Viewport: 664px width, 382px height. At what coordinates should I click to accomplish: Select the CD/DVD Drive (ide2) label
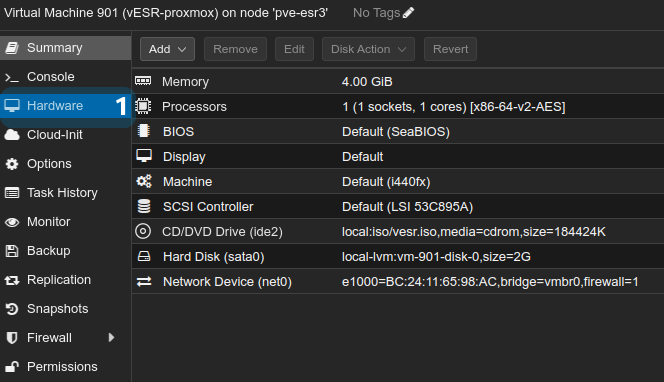click(x=222, y=232)
